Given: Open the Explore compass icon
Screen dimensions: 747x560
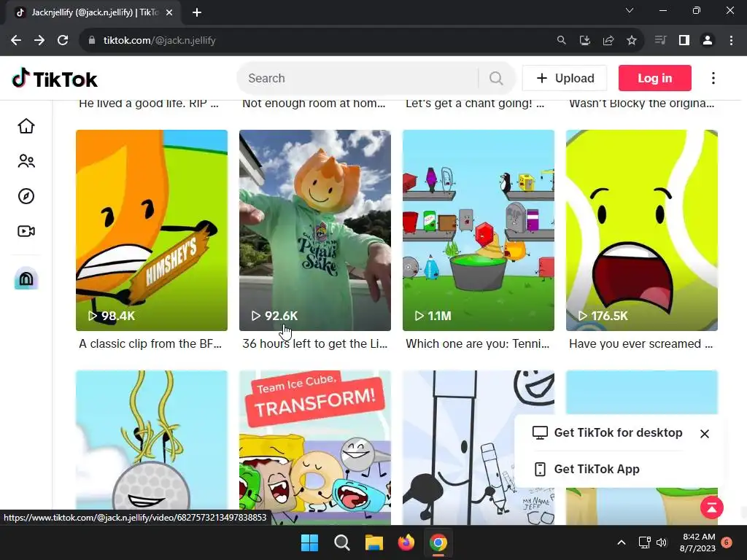Looking at the screenshot, I should 26,196.
